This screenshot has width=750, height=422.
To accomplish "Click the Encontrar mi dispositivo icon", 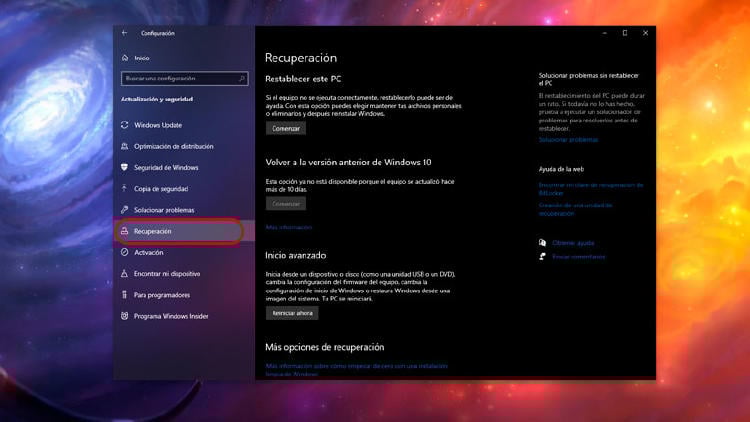I will click(x=125, y=273).
